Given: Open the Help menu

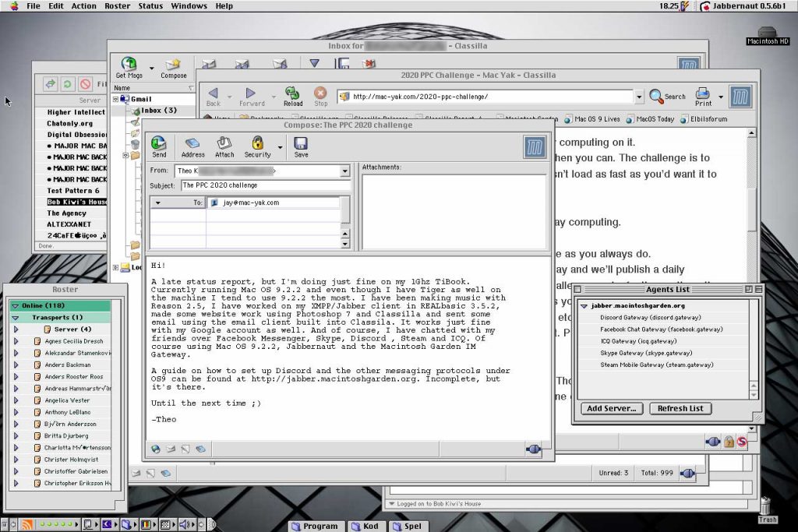Looking at the screenshot, I should tap(224, 6).
